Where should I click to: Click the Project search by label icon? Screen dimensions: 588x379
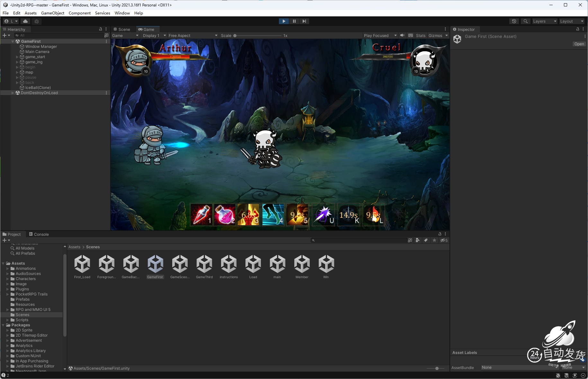click(x=426, y=240)
